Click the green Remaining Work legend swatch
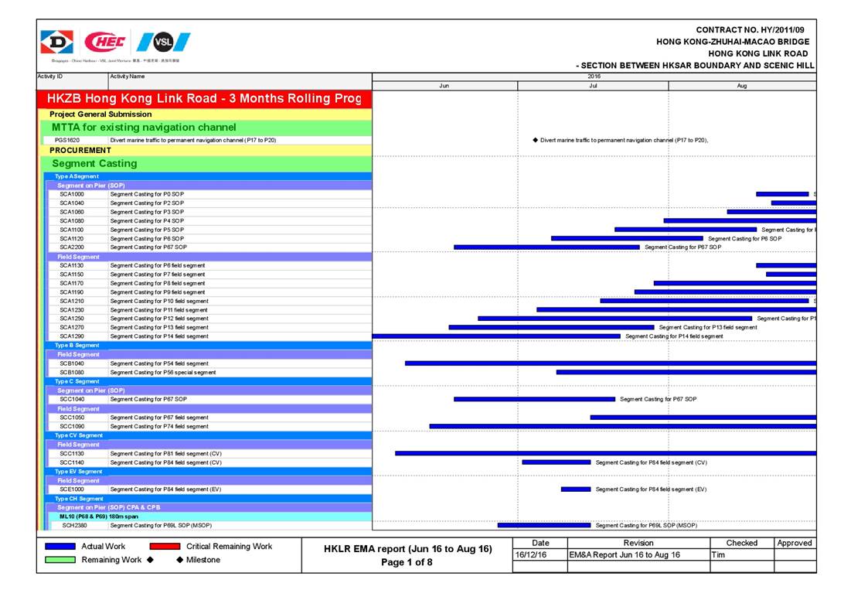868x614 pixels. click(60, 560)
